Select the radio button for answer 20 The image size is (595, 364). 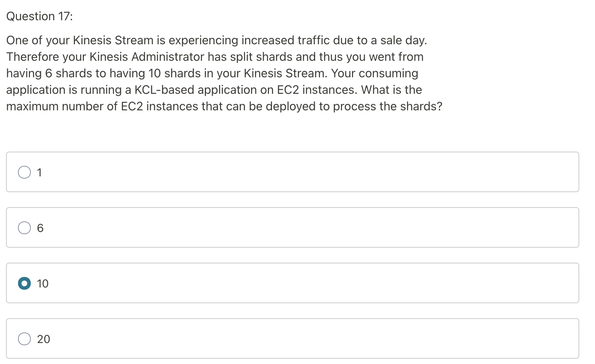coord(24,339)
